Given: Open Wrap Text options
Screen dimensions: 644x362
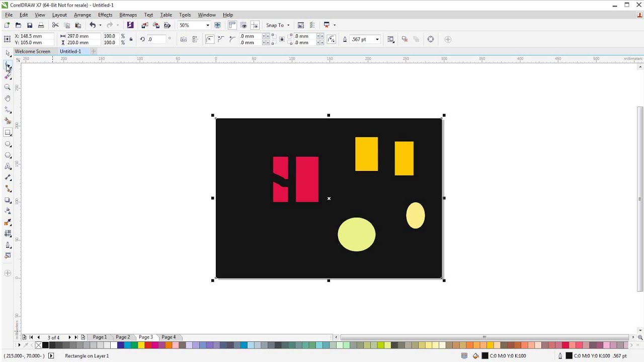Looking at the screenshot, I should (x=391, y=39).
